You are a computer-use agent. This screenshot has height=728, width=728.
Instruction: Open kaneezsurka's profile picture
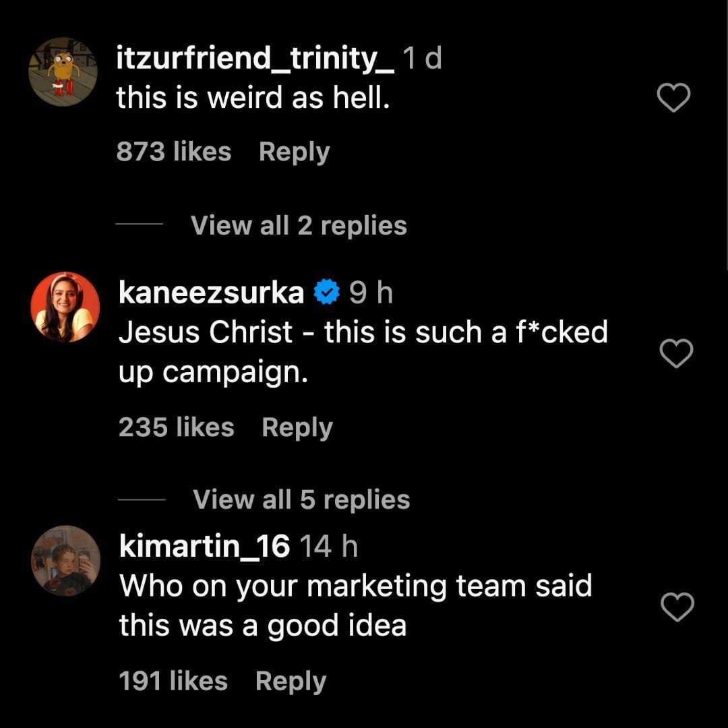coord(65,307)
